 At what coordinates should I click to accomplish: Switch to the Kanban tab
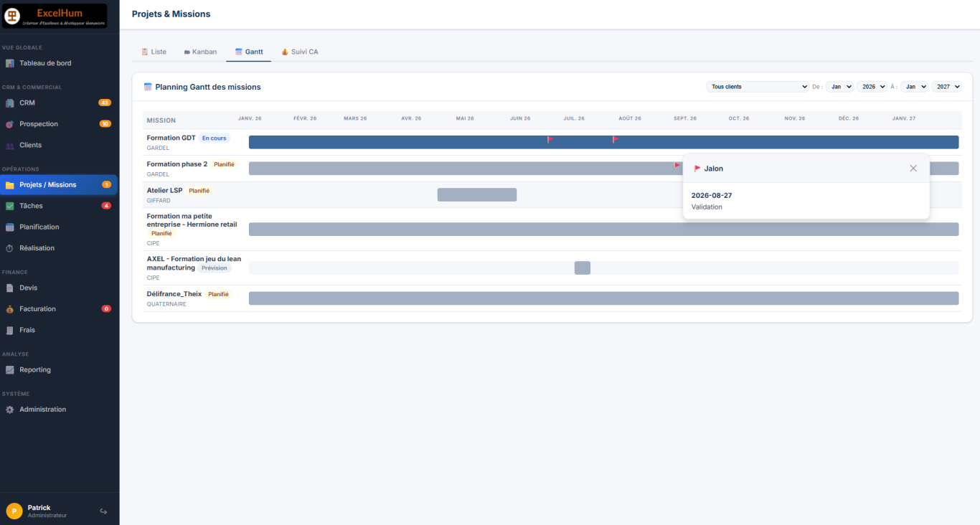[x=200, y=52]
